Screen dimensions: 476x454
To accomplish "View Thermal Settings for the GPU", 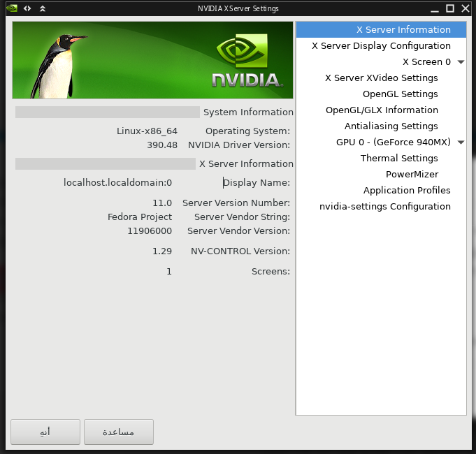I will (399, 159).
